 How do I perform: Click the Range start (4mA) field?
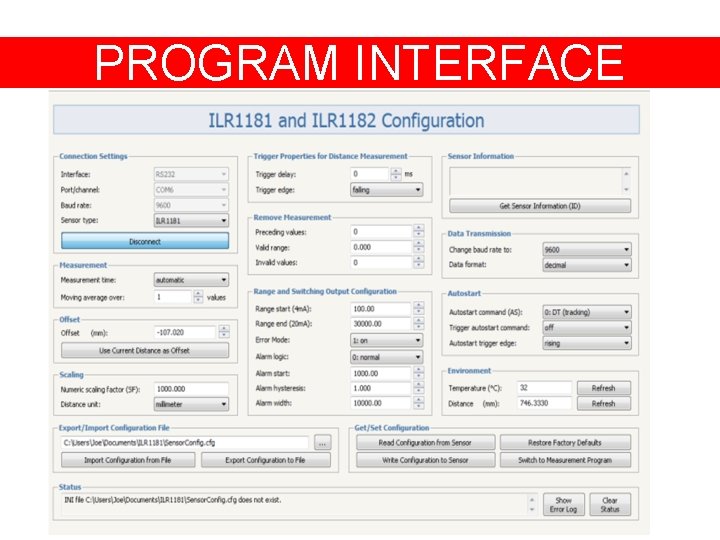tap(381, 309)
